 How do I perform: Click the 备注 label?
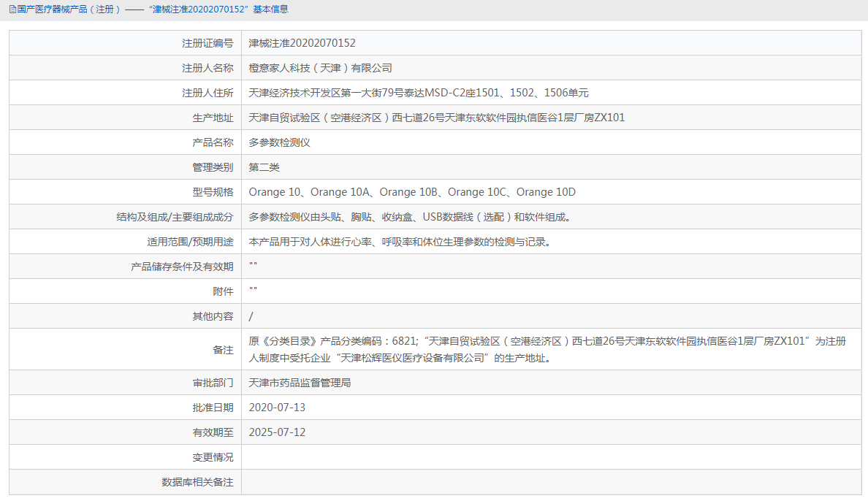(x=223, y=350)
